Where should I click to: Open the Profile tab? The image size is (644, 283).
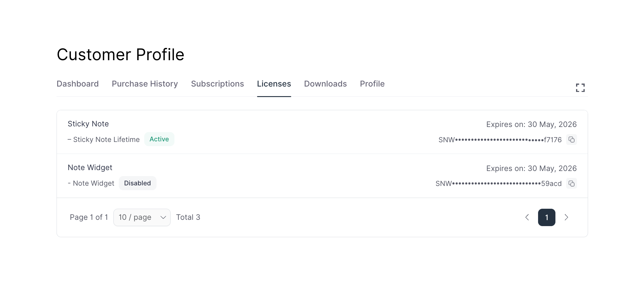coord(372,84)
